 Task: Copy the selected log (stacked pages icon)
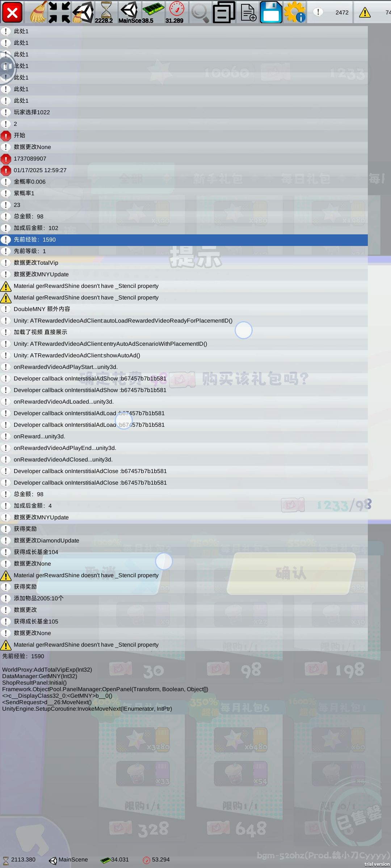tap(224, 12)
